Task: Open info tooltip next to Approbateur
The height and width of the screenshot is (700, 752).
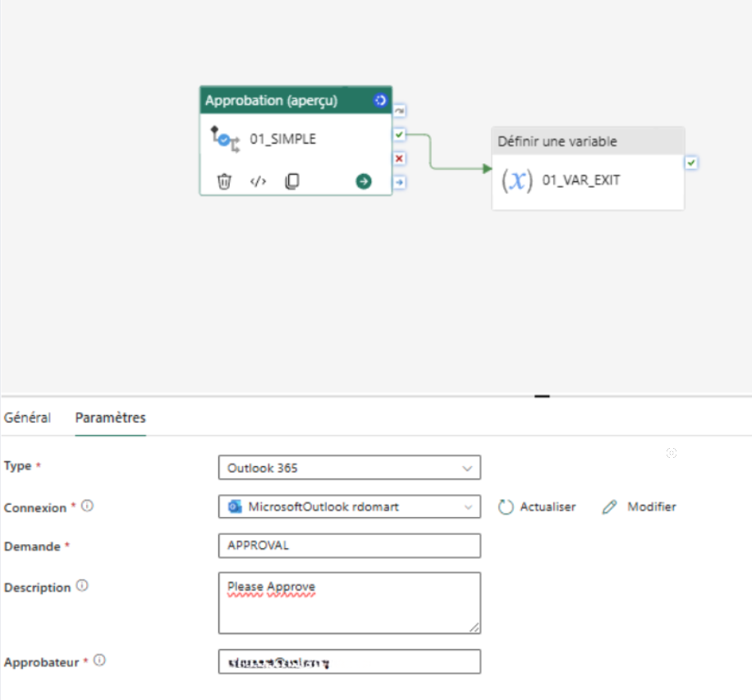Action: [x=99, y=661]
